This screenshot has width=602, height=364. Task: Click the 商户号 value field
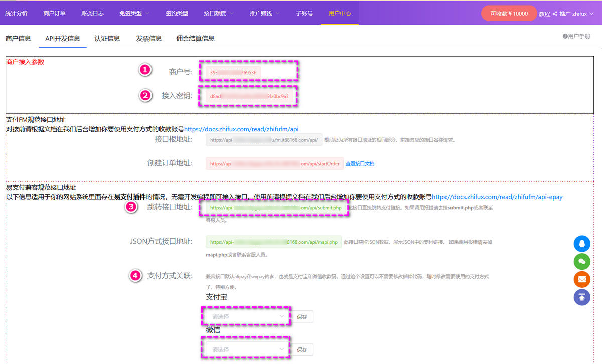(233, 72)
